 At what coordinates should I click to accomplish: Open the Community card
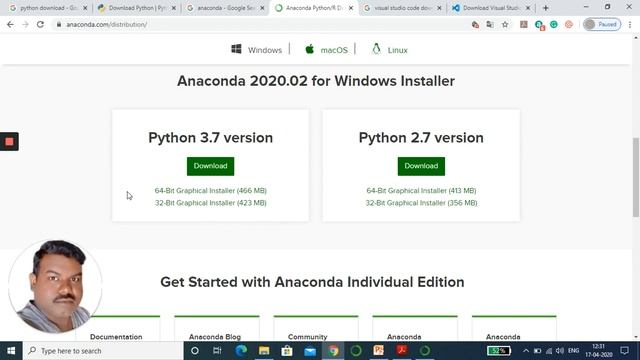[x=316, y=328]
